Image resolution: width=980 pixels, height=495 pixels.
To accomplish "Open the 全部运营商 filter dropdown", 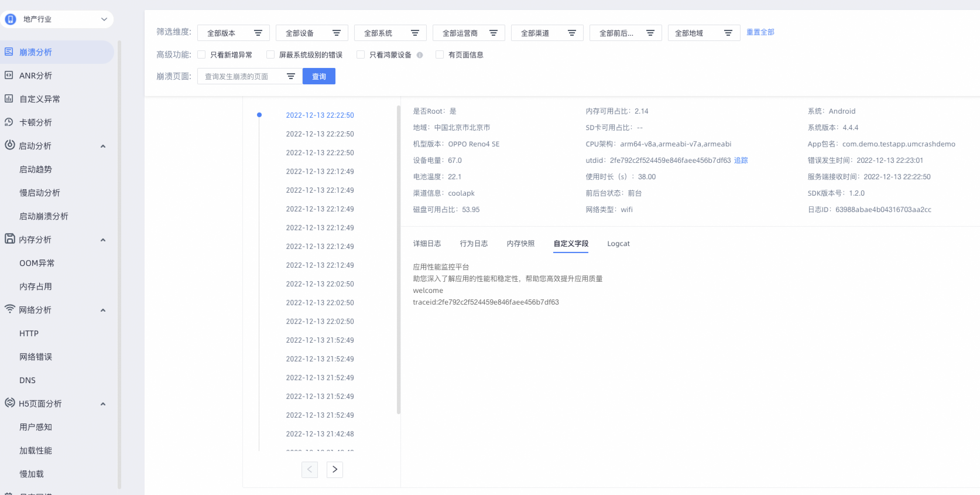I will click(469, 33).
